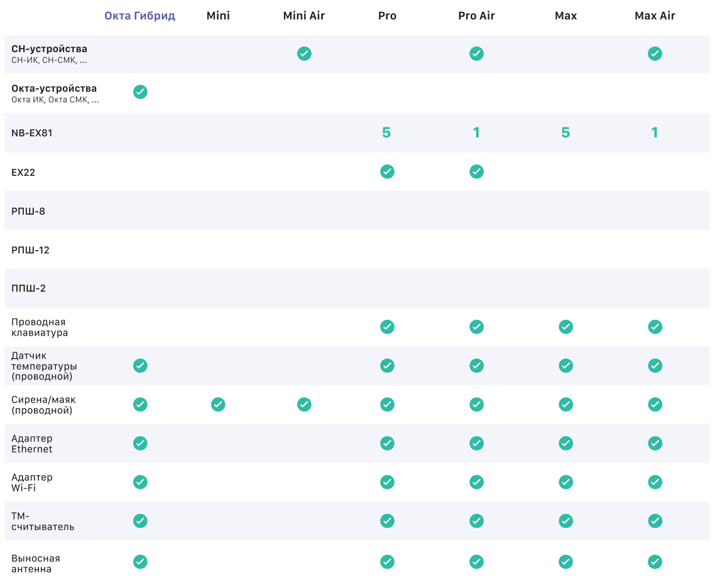Click Адаптер Ethernet checkmark under Окта Гибрид
This screenshot has width=715, height=588.
[140, 444]
